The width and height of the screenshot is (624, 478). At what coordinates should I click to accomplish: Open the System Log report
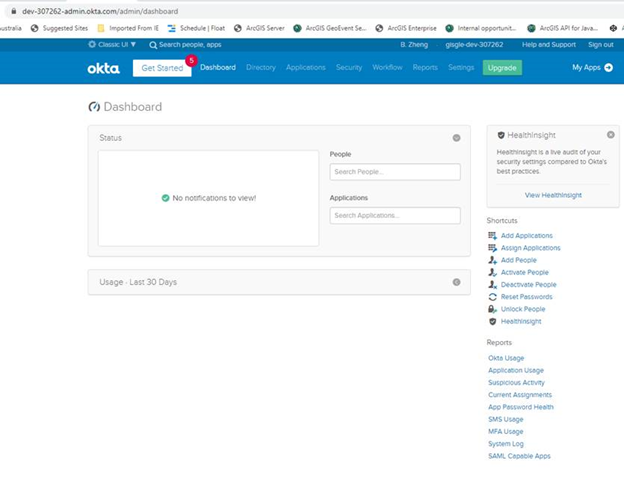coord(506,444)
